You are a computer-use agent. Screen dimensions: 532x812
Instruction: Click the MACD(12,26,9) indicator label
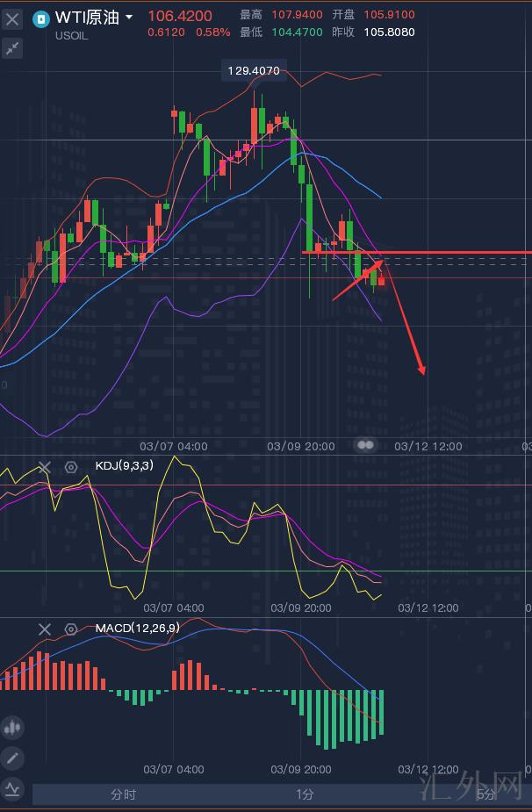click(x=138, y=628)
